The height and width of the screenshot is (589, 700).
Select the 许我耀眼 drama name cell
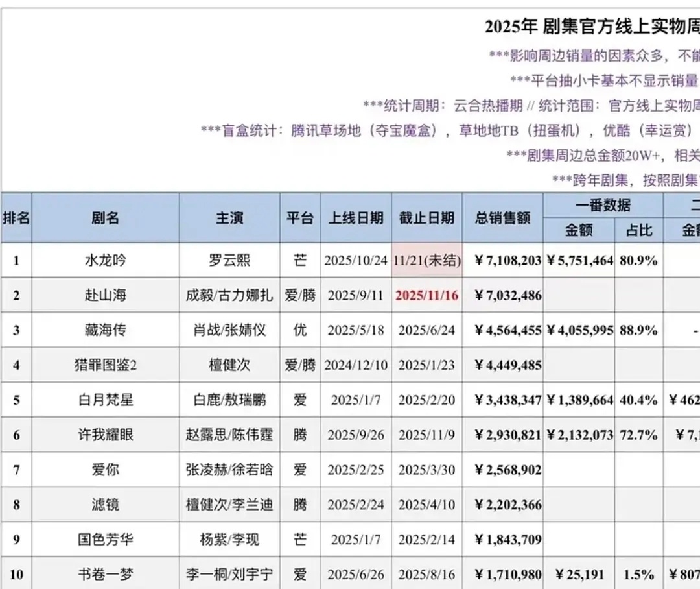coord(106,435)
